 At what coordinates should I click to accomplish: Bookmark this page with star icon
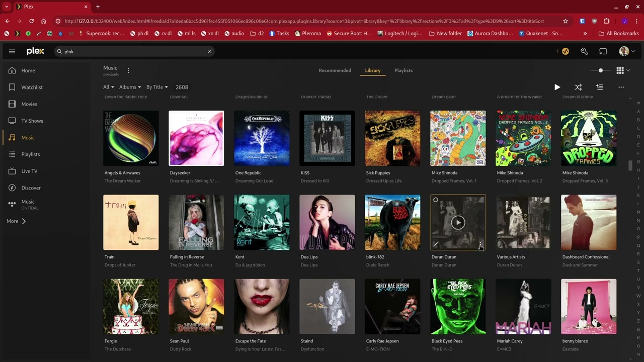566,21
